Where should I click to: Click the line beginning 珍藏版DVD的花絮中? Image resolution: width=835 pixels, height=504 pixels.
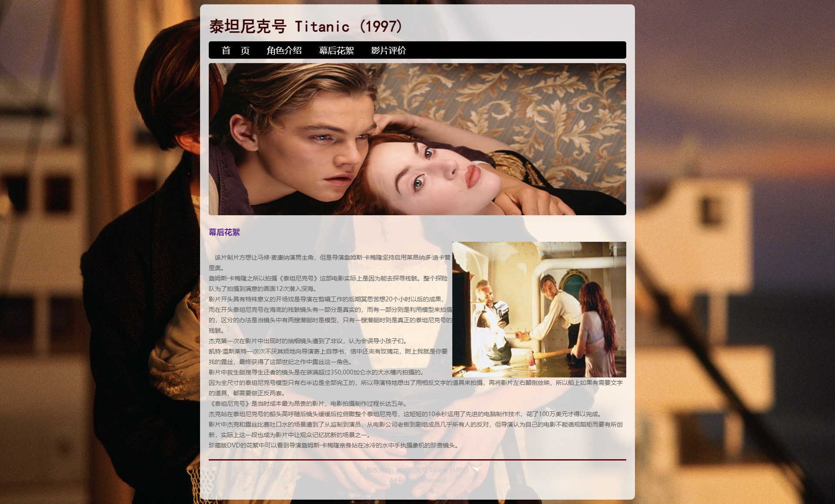point(334,445)
